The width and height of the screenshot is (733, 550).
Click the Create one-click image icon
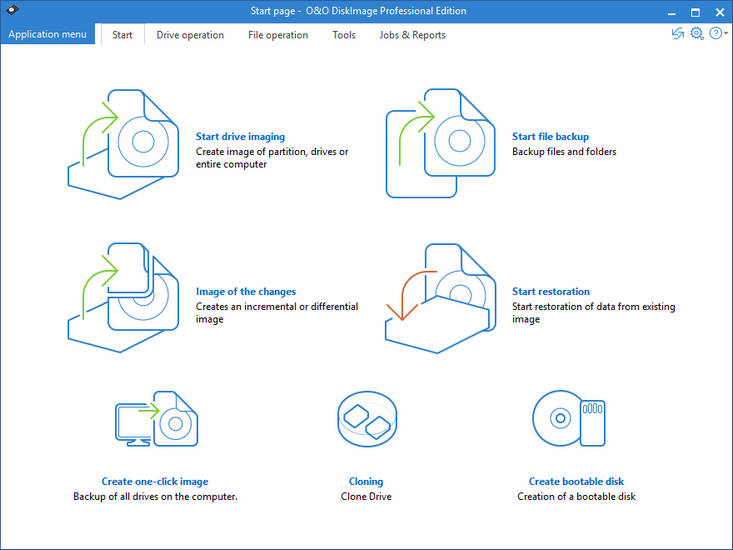tap(155, 419)
